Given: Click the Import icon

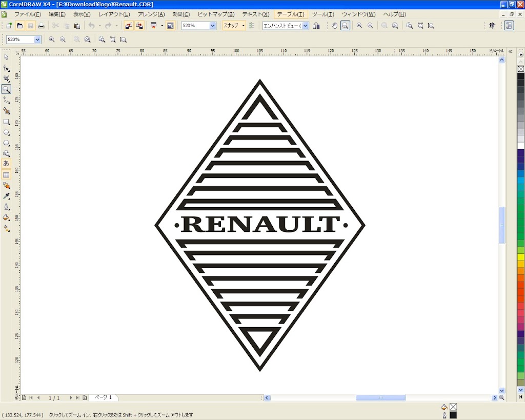Looking at the screenshot, I should tap(129, 26).
